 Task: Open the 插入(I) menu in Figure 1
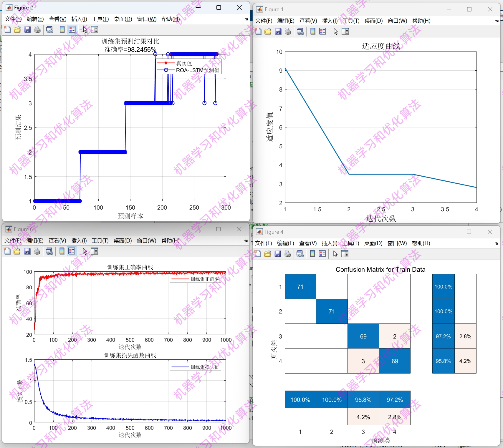pos(329,21)
